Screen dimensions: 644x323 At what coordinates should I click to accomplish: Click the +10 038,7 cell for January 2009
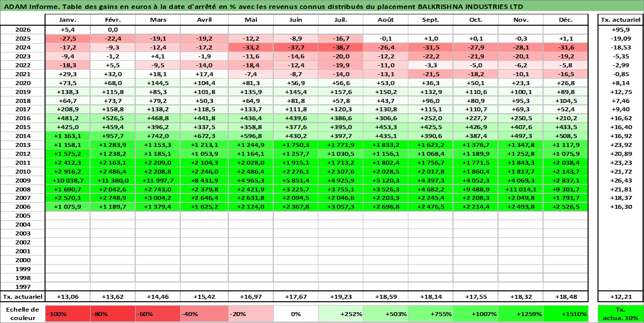click(67, 181)
